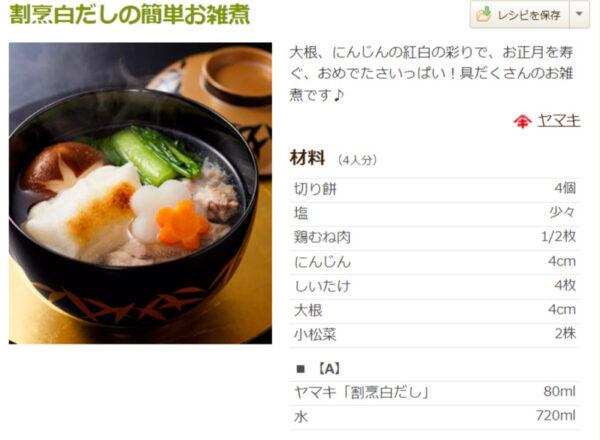Click the 大根 ingredient name
600x440 pixels.
(308, 310)
